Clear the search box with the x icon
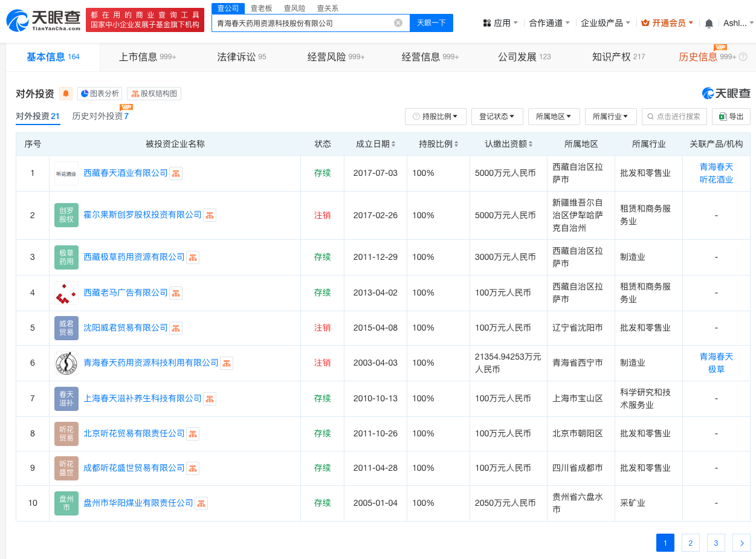 pos(398,22)
